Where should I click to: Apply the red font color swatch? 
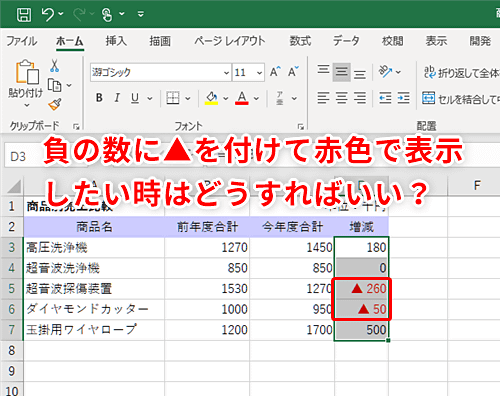tap(242, 98)
